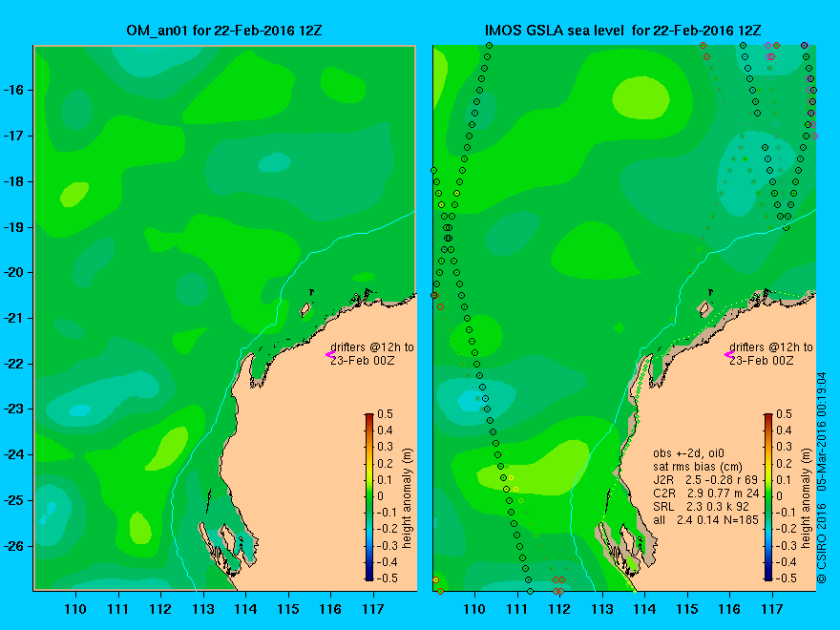This screenshot has height=630, width=840.
Task: Click the 0.3 tick on right colorbar
Action: (x=785, y=447)
